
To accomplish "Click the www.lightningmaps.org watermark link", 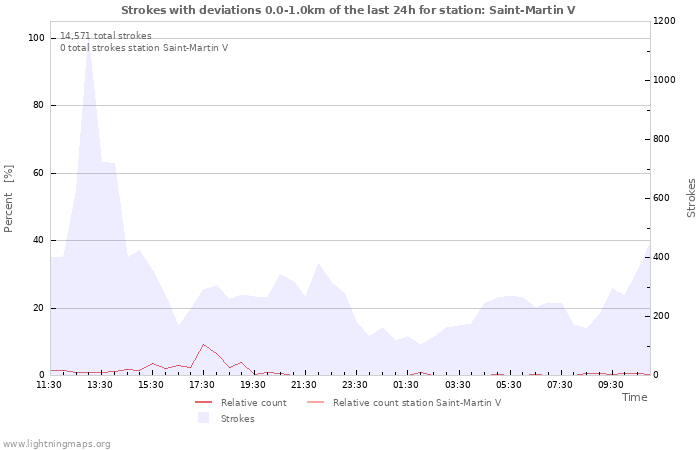I will [55, 444].
